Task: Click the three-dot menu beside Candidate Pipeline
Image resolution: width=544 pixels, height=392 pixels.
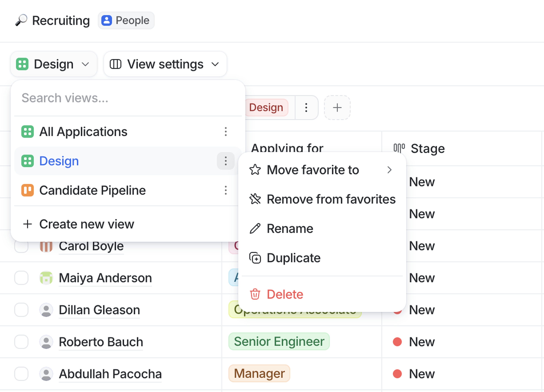Action: tap(226, 190)
